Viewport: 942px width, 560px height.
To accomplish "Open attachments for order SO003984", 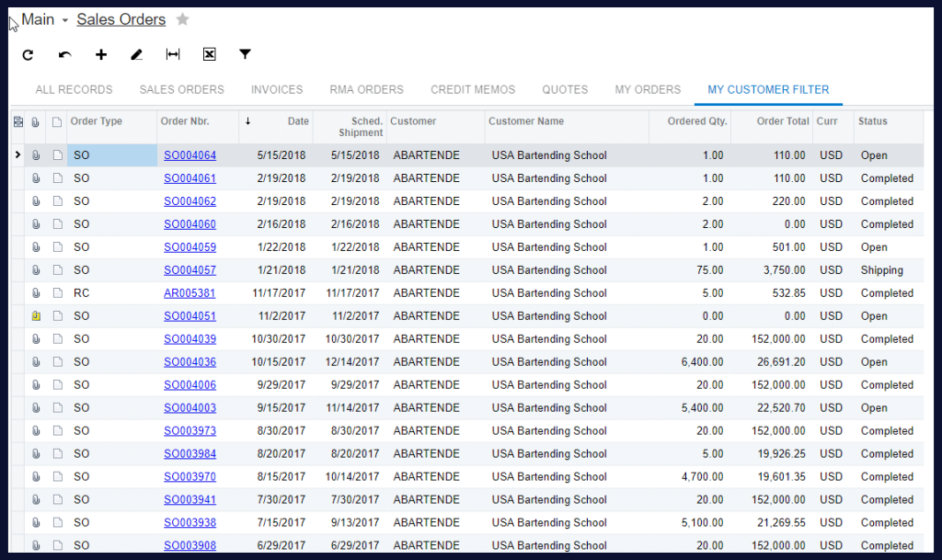I will pos(36,453).
